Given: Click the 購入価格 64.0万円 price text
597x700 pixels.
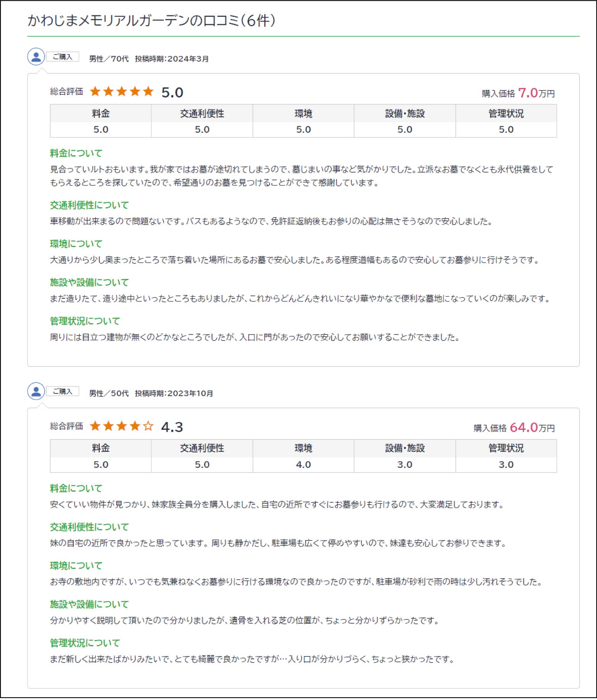Looking at the screenshot, I should click(514, 427).
